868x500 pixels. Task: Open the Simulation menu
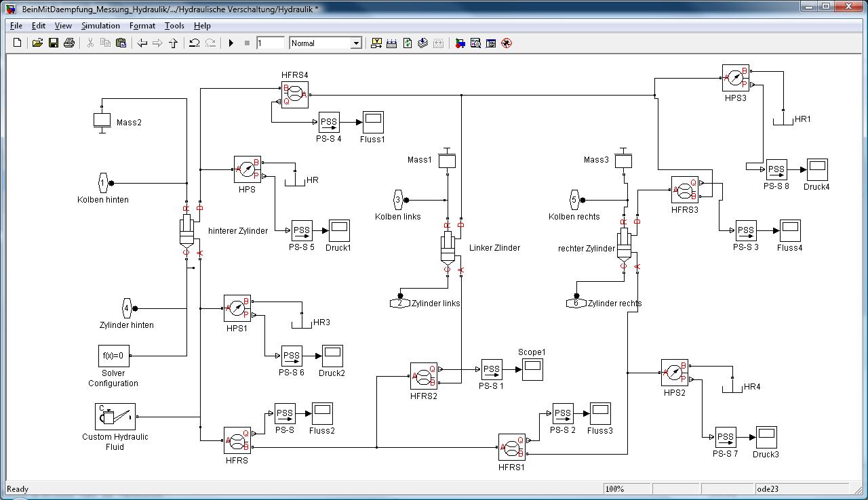tap(100, 26)
